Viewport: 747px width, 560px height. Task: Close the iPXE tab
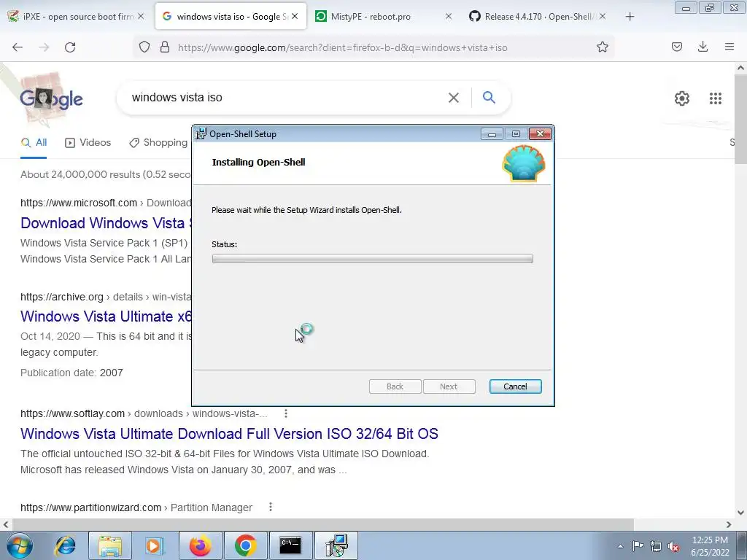tap(141, 16)
